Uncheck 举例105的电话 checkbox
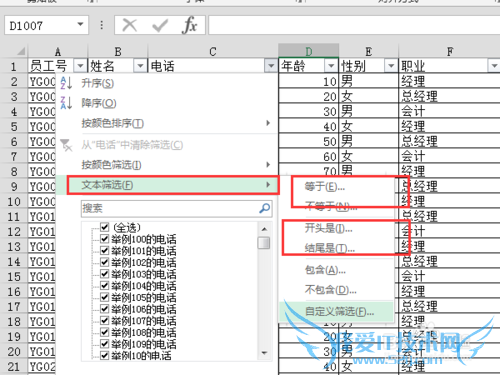500x375 pixels. [x=105, y=297]
